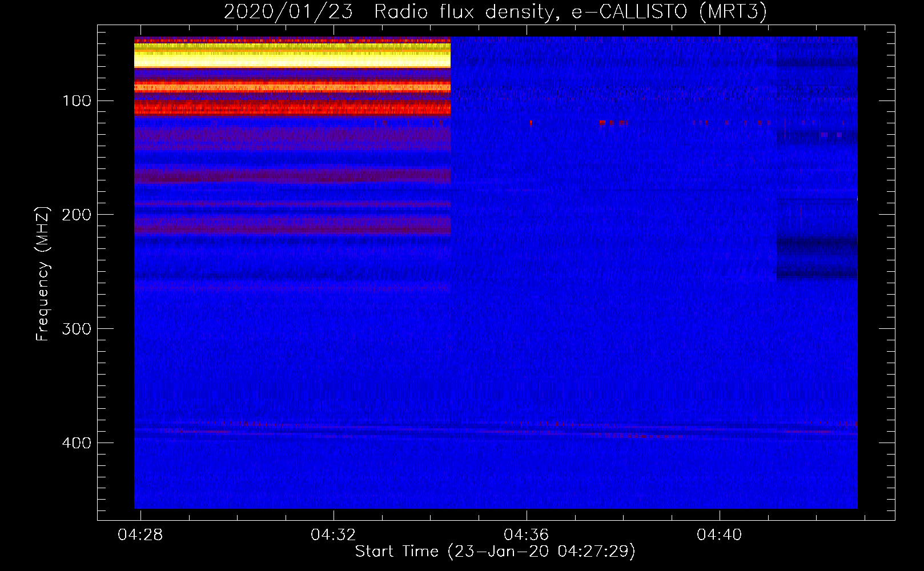Click the 200 frequency axis tick label
The height and width of the screenshot is (571, 924).
click(x=77, y=215)
